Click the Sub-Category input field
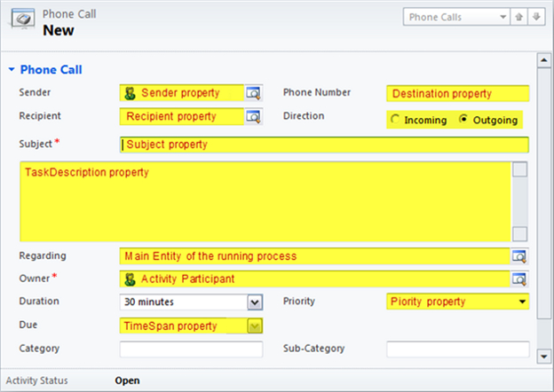This screenshot has width=554, height=392. pos(457,349)
